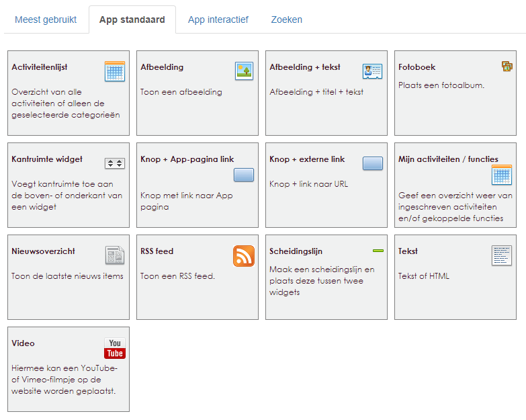Screen dimensions: 526x420
Task: Click the Nieuwsoverzicht widget title
Action: coord(43,251)
